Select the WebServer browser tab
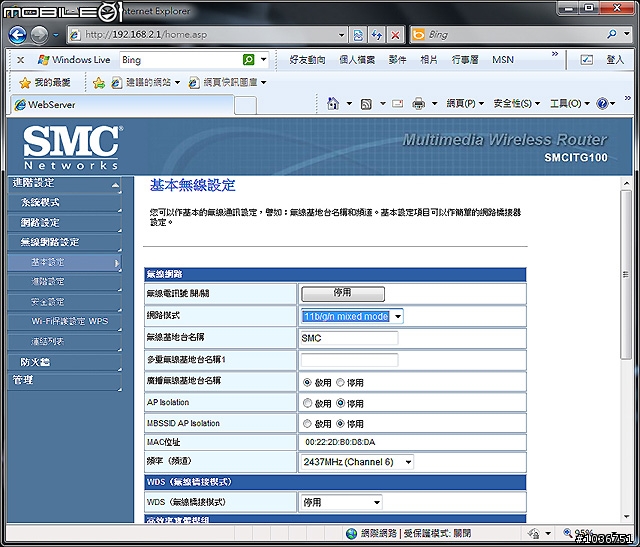Viewport: 640px width, 547px height. coord(122,105)
